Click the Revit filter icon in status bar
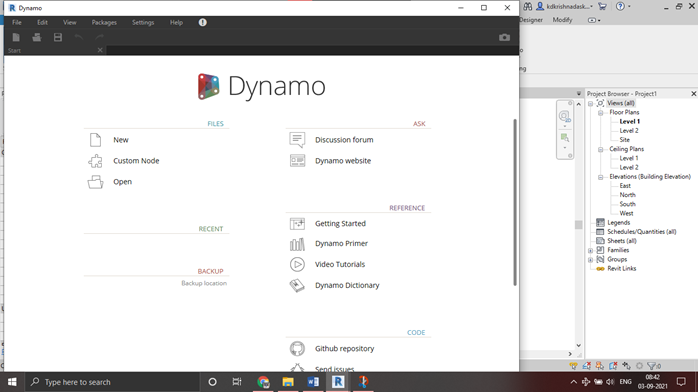 653,366
